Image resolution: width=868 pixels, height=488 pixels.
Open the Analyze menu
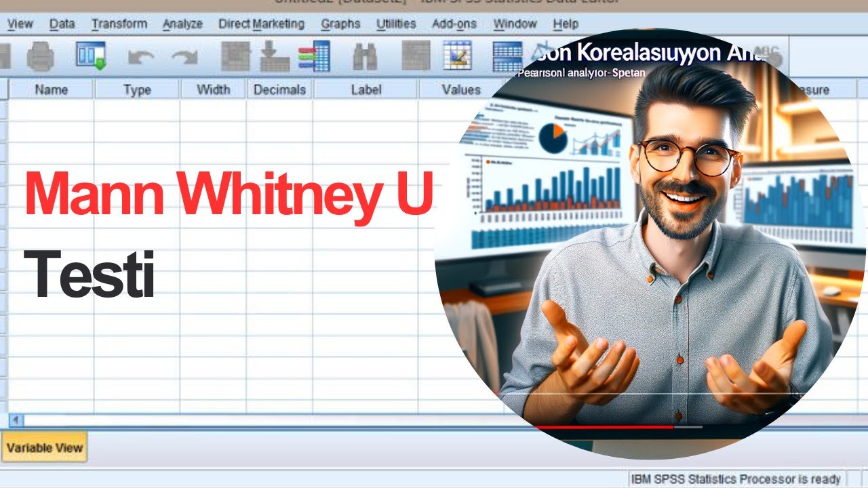[182, 24]
